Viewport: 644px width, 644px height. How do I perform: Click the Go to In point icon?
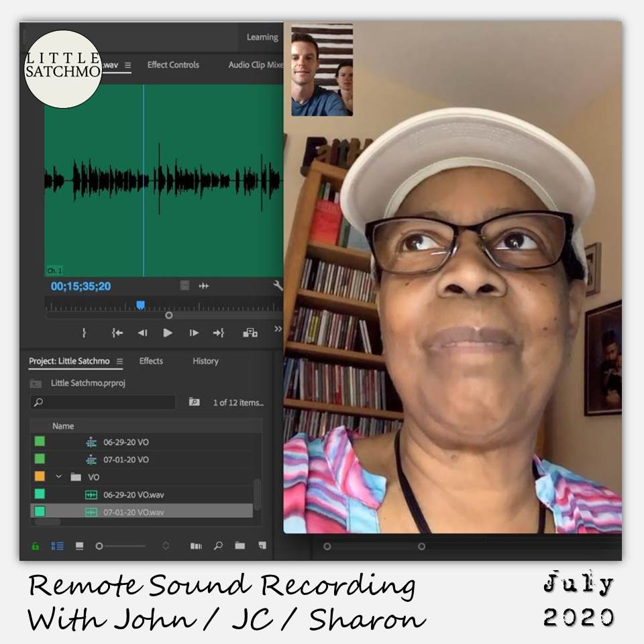[x=116, y=333]
